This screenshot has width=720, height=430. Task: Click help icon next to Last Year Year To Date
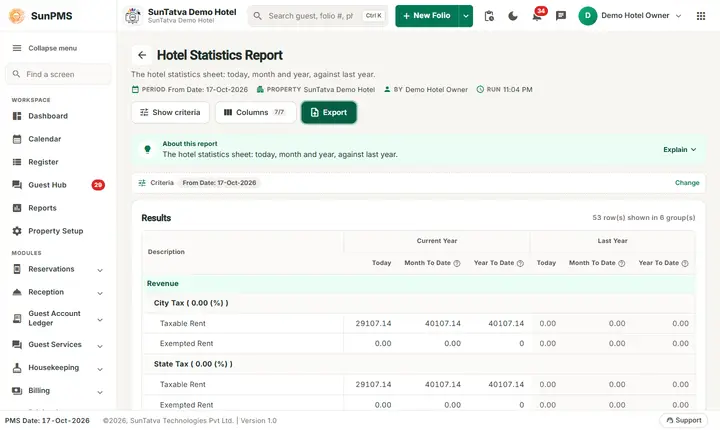pyautogui.click(x=685, y=263)
